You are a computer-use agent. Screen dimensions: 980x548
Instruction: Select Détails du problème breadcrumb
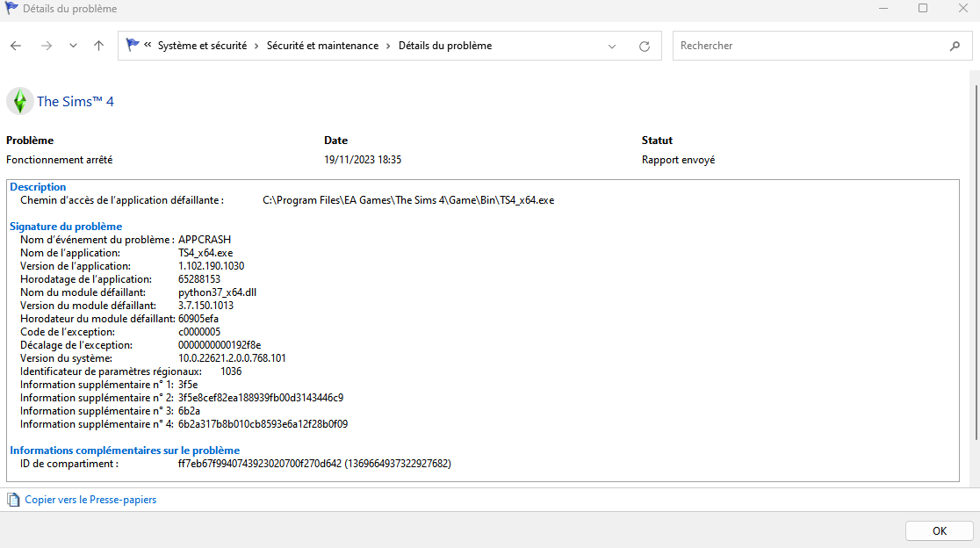pos(445,46)
